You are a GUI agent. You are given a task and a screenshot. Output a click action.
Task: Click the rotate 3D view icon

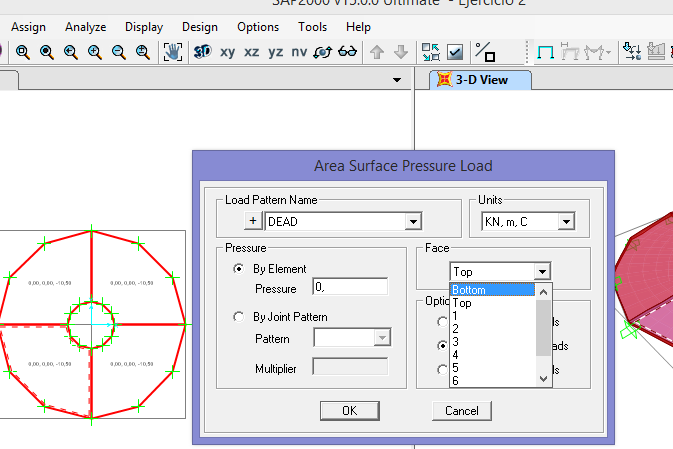tap(323, 52)
